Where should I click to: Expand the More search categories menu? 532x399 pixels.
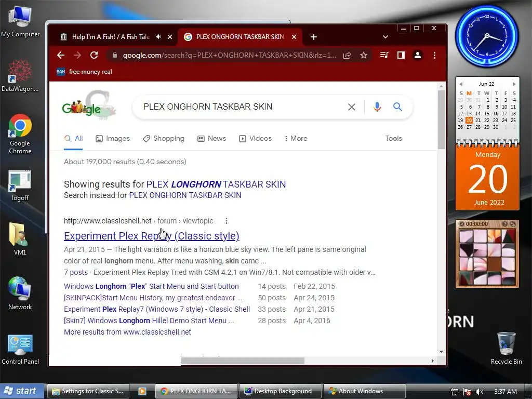tap(296, 138)
